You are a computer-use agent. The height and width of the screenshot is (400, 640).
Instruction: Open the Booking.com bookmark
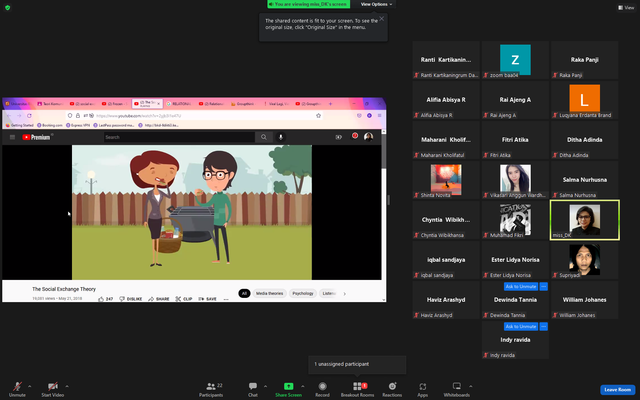click(50, 125)
